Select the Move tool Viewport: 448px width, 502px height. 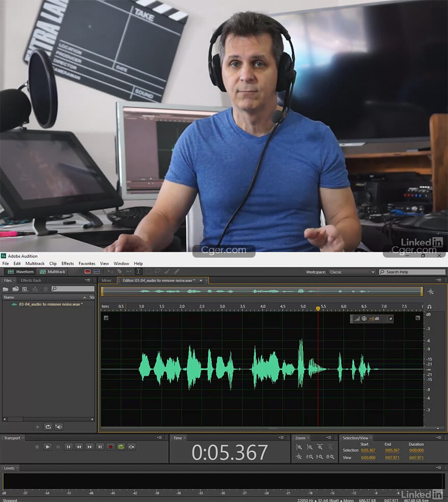pos(110,271)
